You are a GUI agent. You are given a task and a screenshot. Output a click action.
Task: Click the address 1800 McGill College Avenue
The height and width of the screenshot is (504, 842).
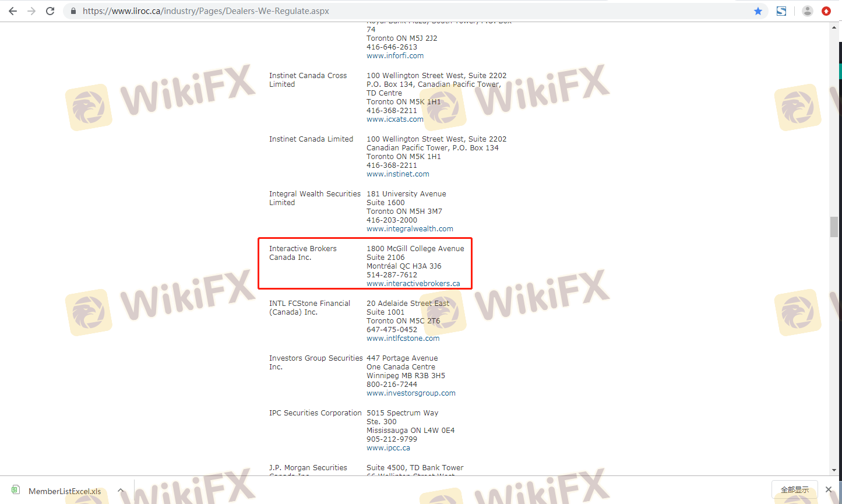[x=415, y=249]
